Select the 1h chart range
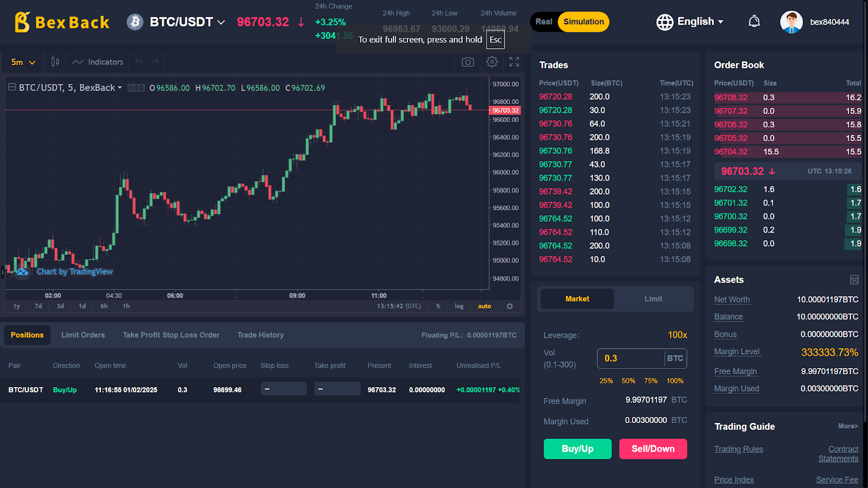This screenshot has width=868, height=488. [x=126, y=306]
